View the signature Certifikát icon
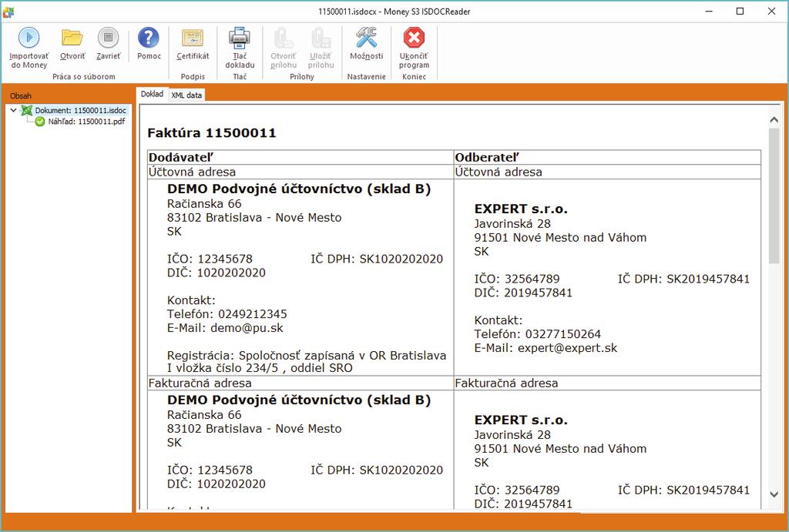Screen dimensions: 789x532 click(x=192, y=38)
